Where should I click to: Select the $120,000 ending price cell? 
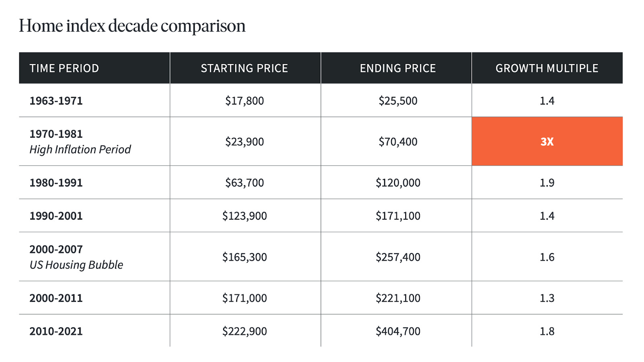(398, 183)
